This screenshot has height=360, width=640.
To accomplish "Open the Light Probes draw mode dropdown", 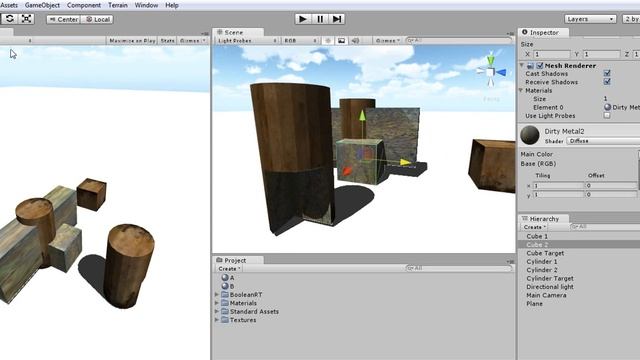I will pyautogui.click(x=247, y=40).
